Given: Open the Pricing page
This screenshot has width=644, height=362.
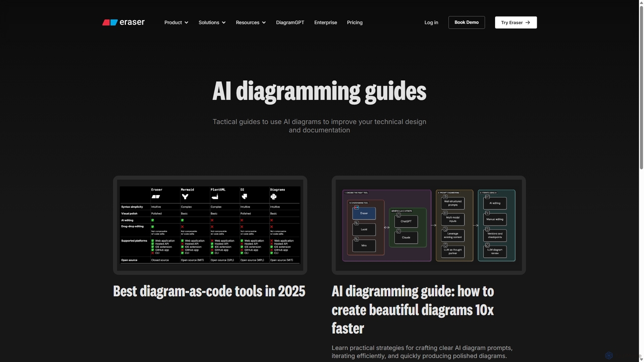Looking at the screenshot, I should point(355,23).
